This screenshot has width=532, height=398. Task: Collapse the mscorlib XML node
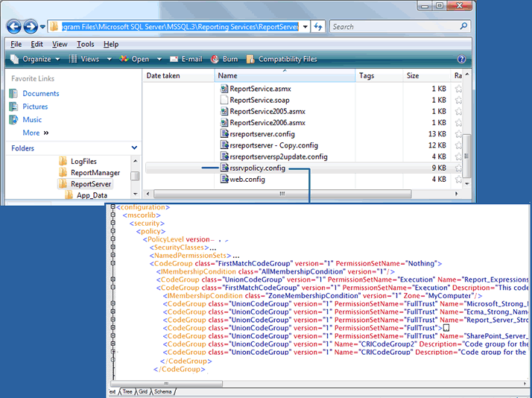click(x=113, y=215)
